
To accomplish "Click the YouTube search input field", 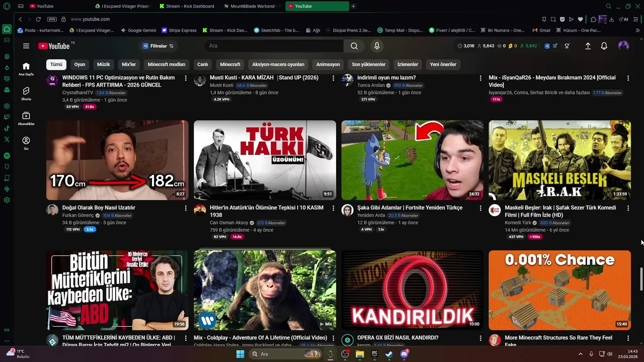I will 274,46.
